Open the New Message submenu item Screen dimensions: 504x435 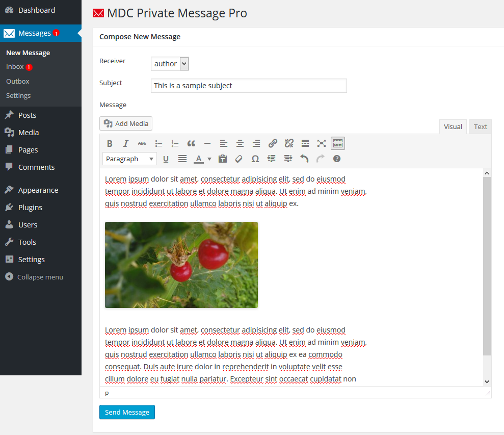point(28,53)
